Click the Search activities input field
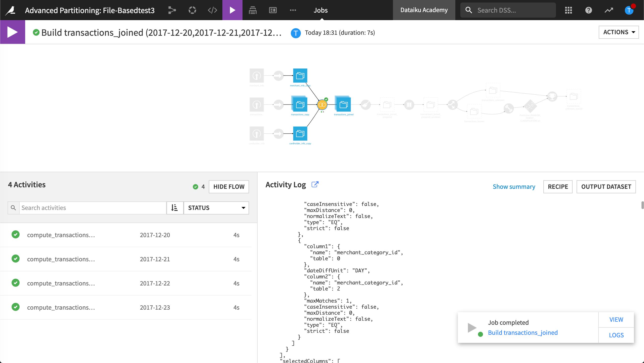 [93, 208]
